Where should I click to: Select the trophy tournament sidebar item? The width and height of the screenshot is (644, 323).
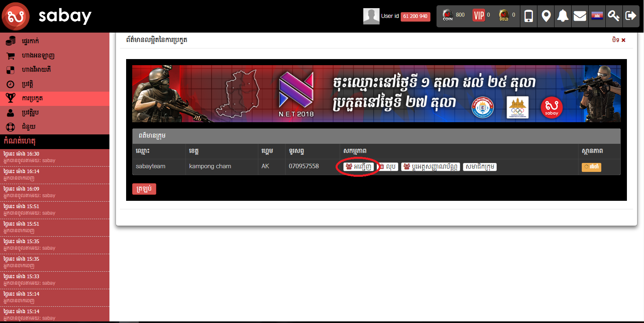33,98
